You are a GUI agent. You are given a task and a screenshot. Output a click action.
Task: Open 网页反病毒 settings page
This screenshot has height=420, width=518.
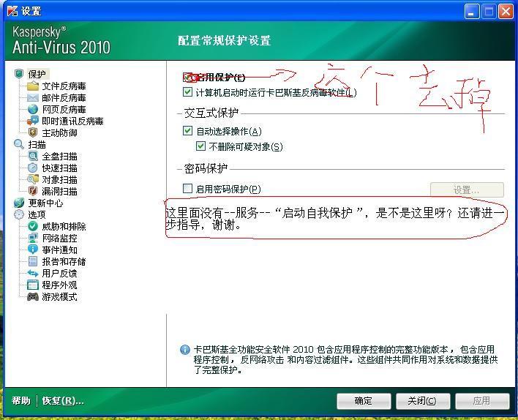[x=64, y=109]
